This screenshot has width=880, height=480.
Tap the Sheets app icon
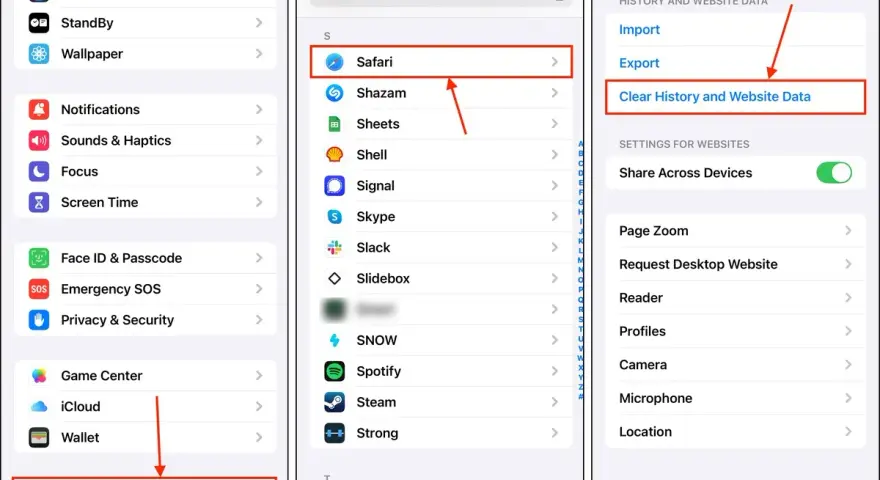[x=334, y=124]
